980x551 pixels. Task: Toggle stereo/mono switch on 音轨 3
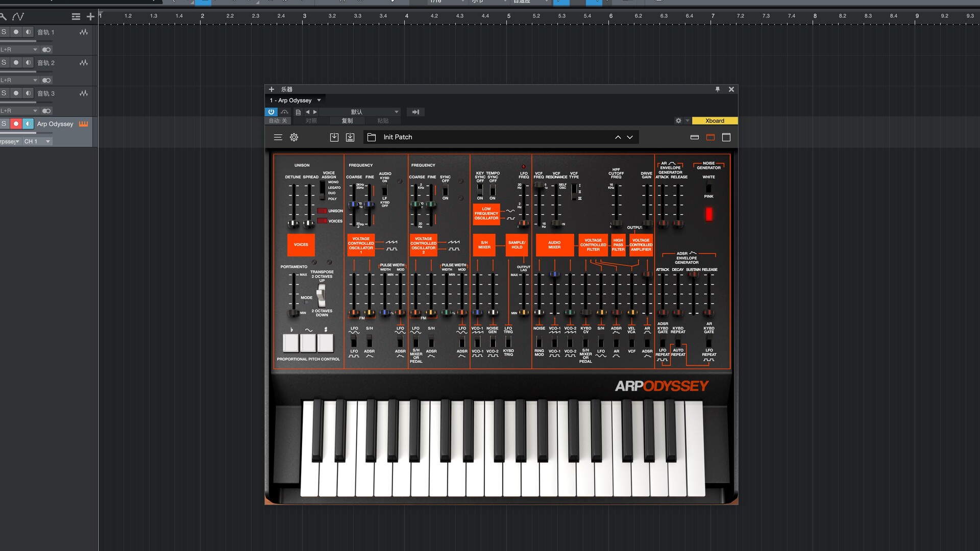pos(46,111)
